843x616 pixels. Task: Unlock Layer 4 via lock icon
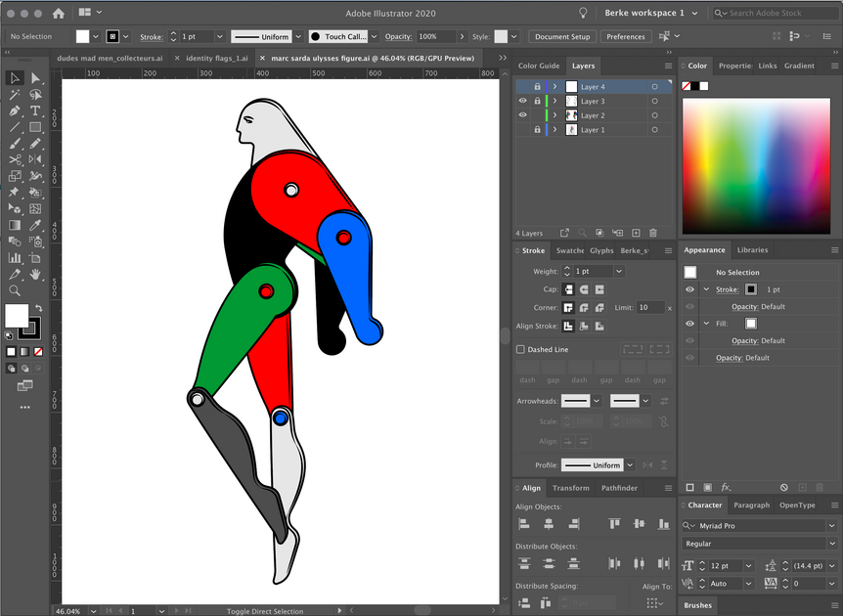537,86
